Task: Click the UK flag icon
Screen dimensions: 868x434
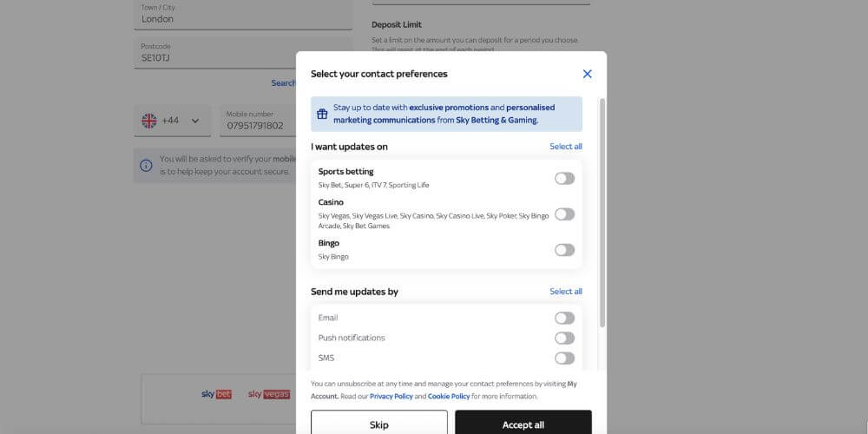Action: [149, 121]
